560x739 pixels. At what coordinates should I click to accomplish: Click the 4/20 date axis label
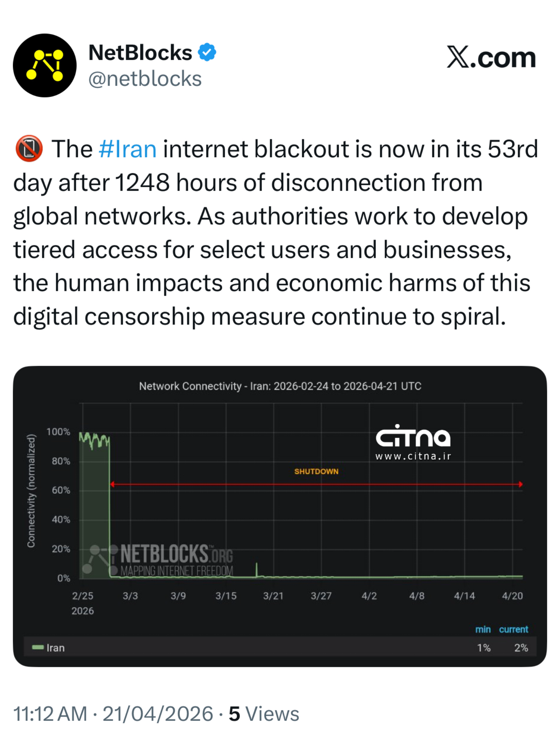(x=512, y=596)
